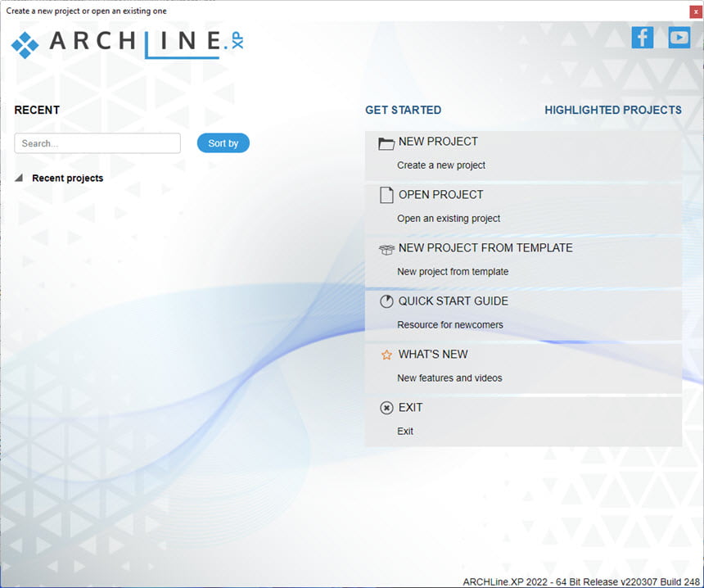Click 'New features and videos' text
The image size is (704, 588).
point(449,378)
